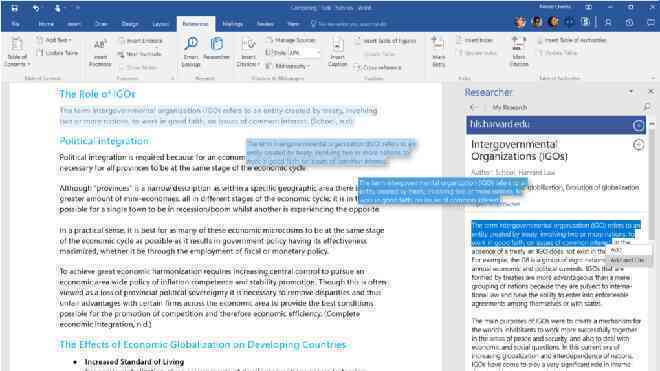The image size is (660, 371).
Task: Click Insert Caption icon
Action: [338, 52]
